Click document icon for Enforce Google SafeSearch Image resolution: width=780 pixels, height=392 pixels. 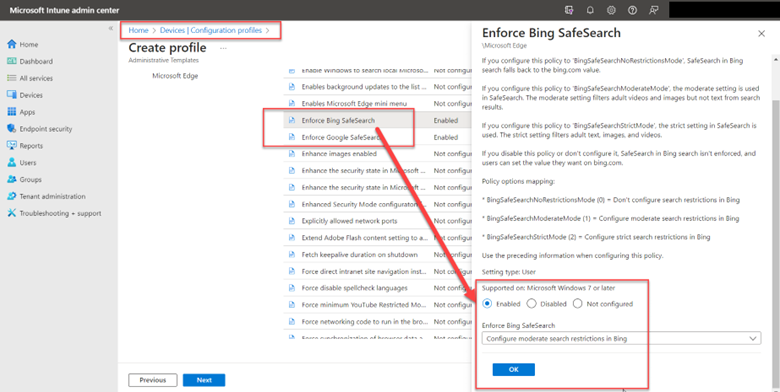coord(292,137)
